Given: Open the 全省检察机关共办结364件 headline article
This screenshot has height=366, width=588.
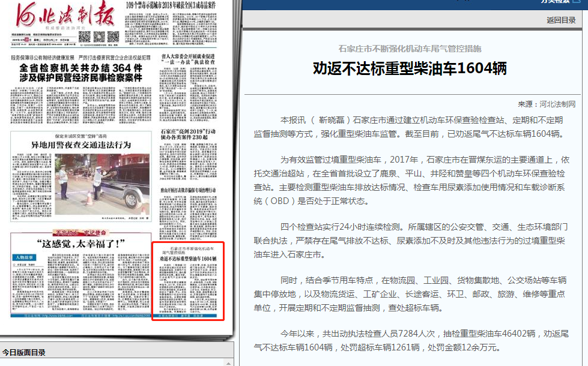Looking at the screenshot, I should pos(80,72).
